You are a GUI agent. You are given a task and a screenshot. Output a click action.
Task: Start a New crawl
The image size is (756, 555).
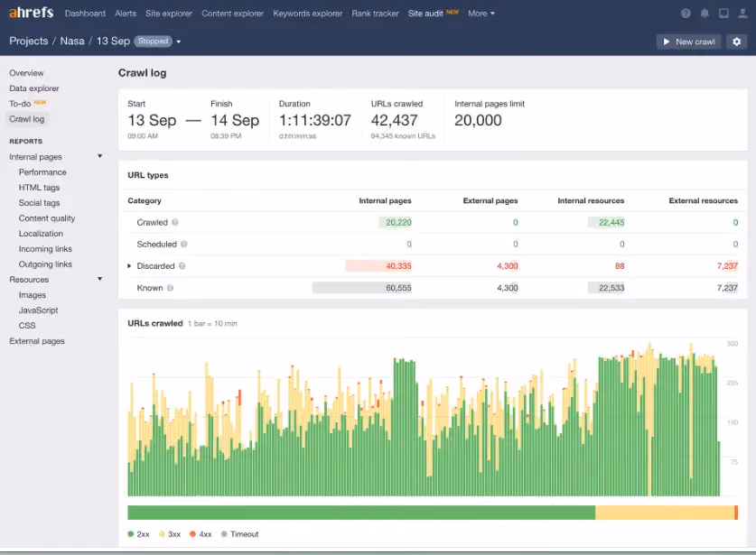point(689,42)
